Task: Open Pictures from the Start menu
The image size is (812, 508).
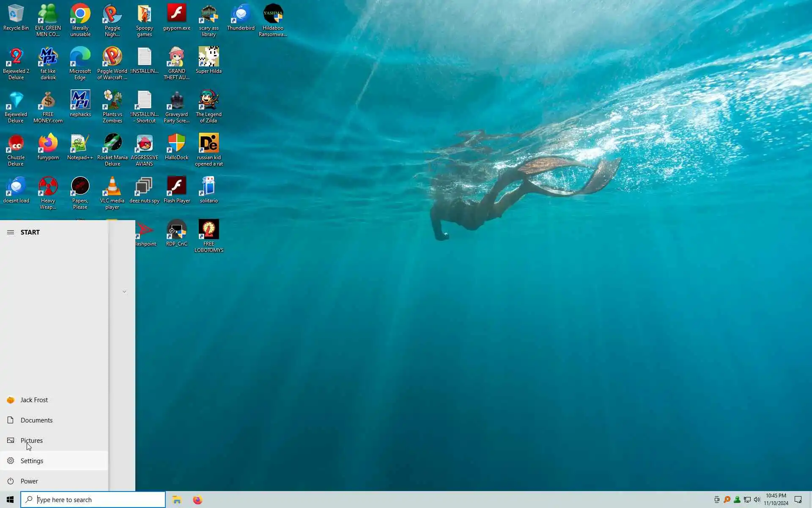Action: (x=32, y=440)
